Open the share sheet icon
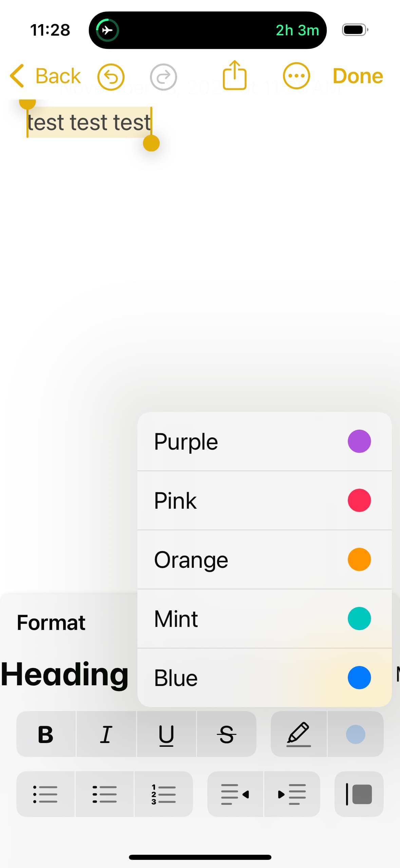 234,75
